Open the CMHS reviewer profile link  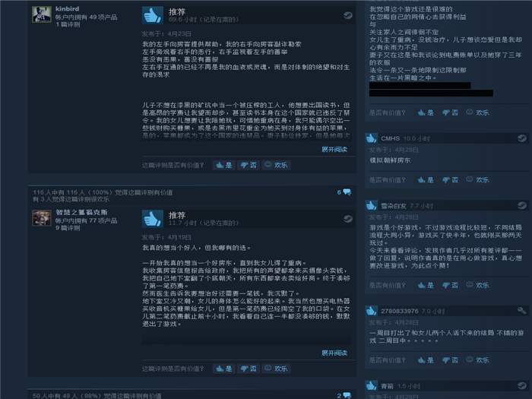tap(390, 138)
